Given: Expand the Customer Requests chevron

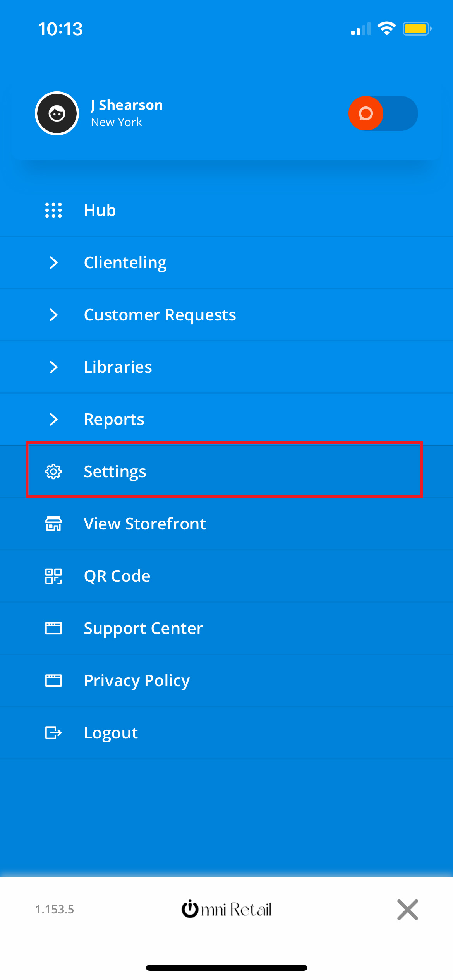Looking at the screenshot, I should (53, 315).
